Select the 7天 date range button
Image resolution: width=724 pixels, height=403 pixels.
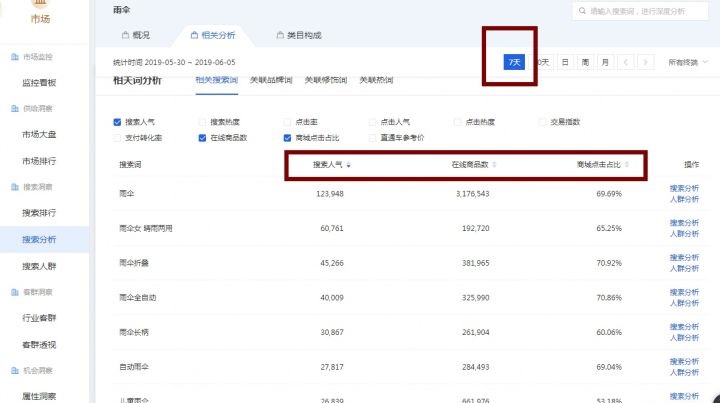tap(514, 62)
